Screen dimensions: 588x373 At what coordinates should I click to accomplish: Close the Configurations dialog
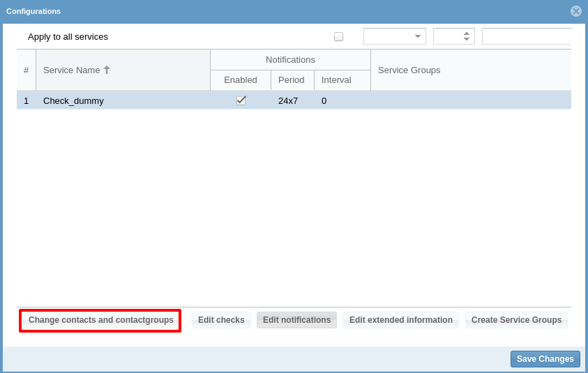click(575, 11)
